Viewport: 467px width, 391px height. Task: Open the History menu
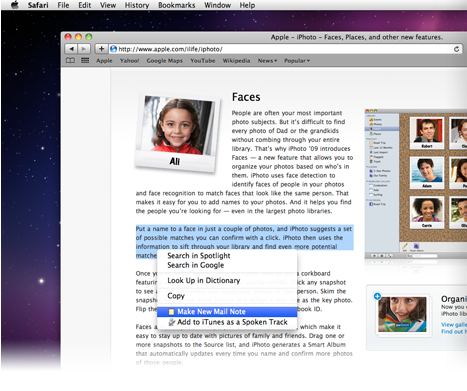coord(137,5)
